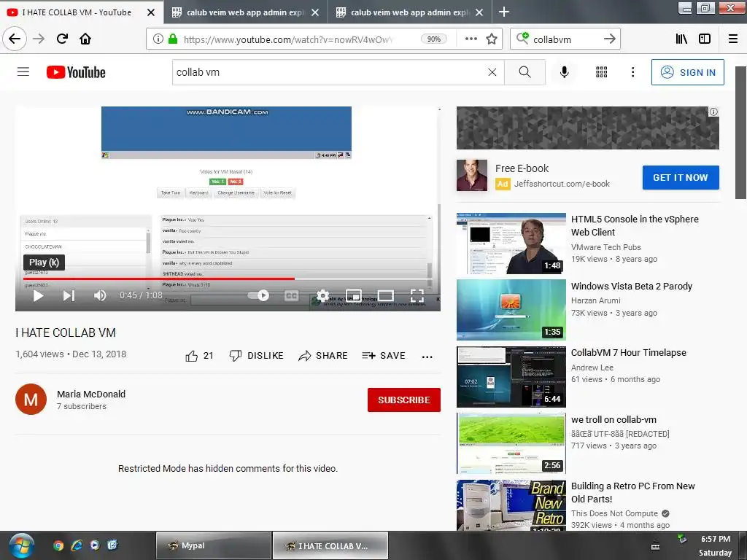Go to YouTube home via logo
747x560 pixels.
click(x=76, y=72)
